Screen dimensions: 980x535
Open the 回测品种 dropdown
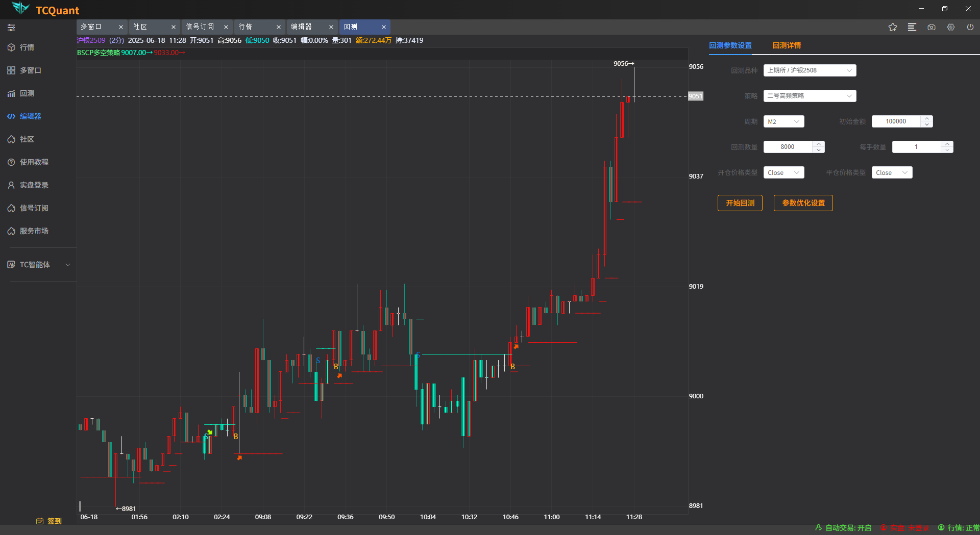click(810, 70)
